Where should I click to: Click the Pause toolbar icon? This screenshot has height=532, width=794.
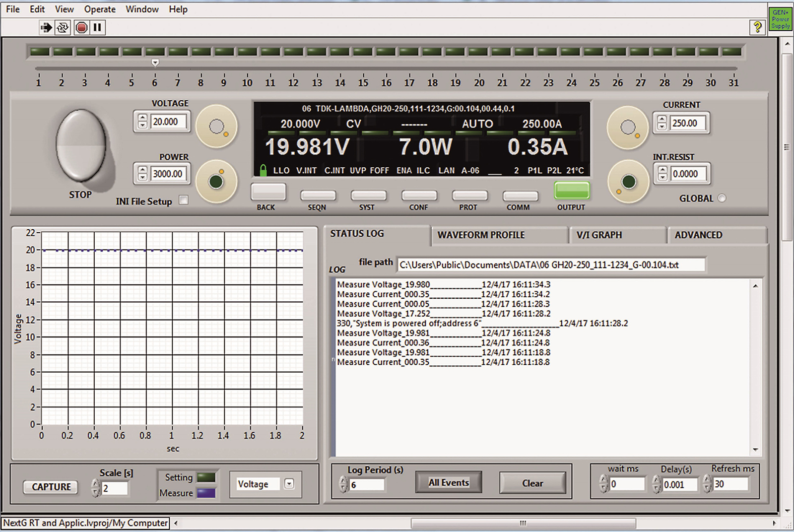(97, 27)
